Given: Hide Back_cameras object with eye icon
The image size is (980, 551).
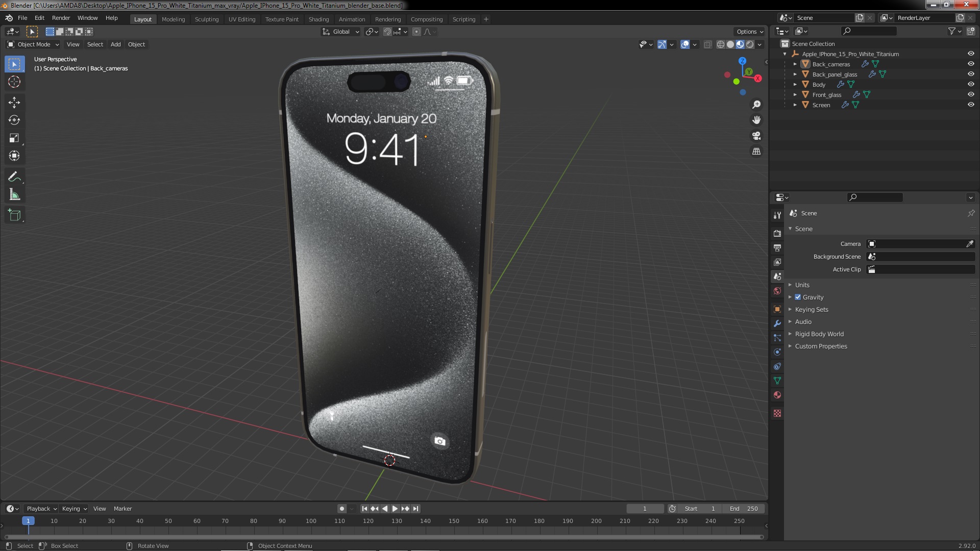Looking at the screenshot, I should pyautogui.click(x=970, y=64).
